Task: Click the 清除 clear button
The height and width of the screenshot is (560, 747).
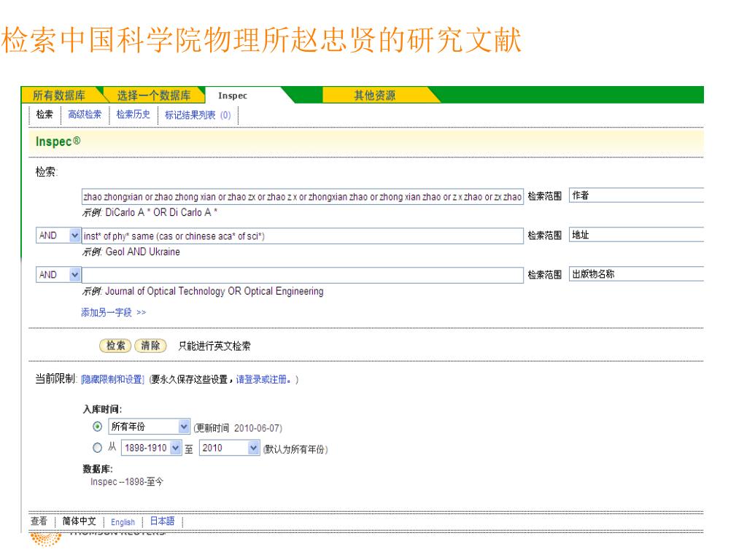Action: click(x=150, y=345)
